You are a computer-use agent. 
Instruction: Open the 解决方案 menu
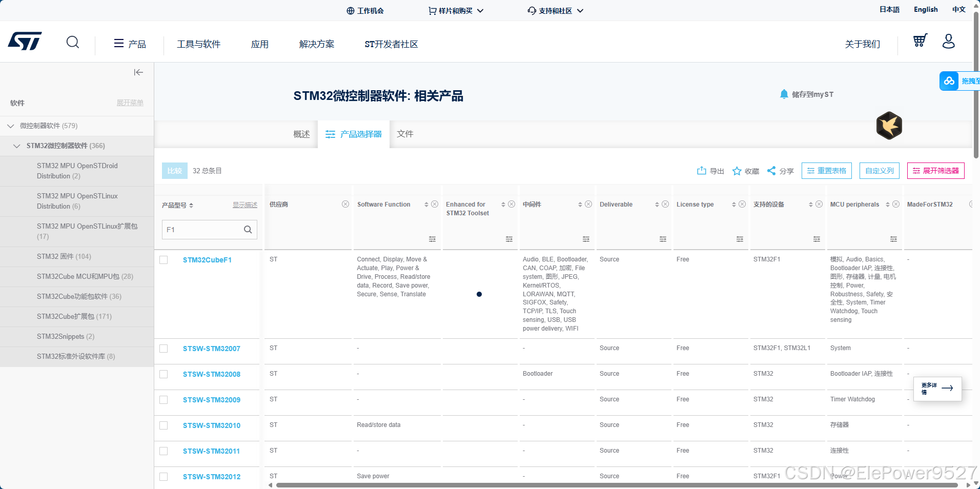317,44
